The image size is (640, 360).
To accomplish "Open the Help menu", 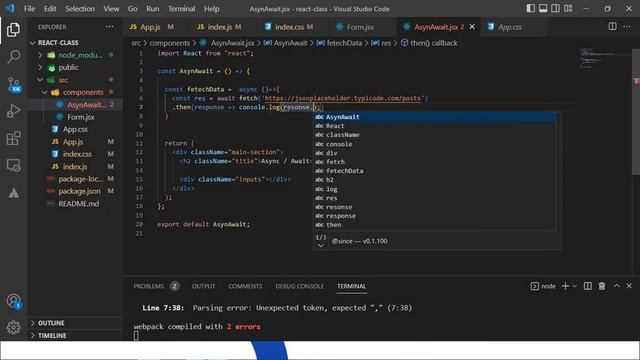I will tap(211, 9).
